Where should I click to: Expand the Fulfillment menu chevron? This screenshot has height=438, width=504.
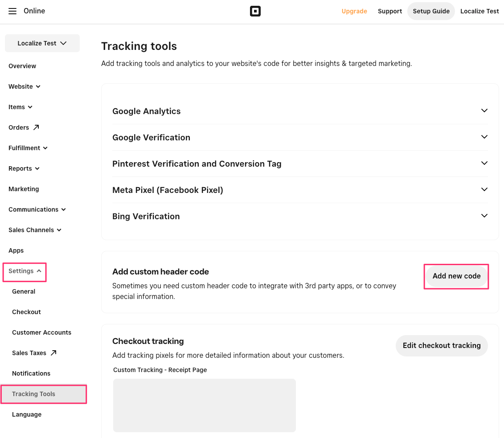click(45, 148)
